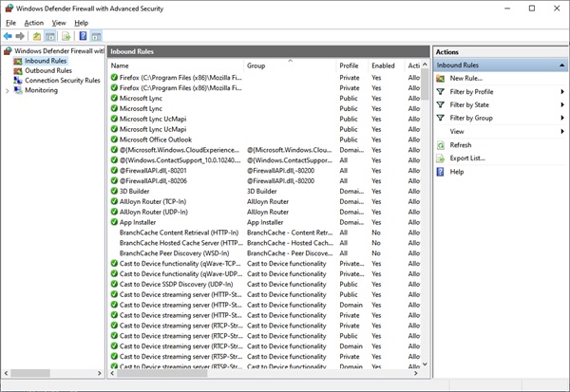The height and width of the screenshot is (392, 570).
Task: Click New Rule... action link
Action: click(466, 78)
